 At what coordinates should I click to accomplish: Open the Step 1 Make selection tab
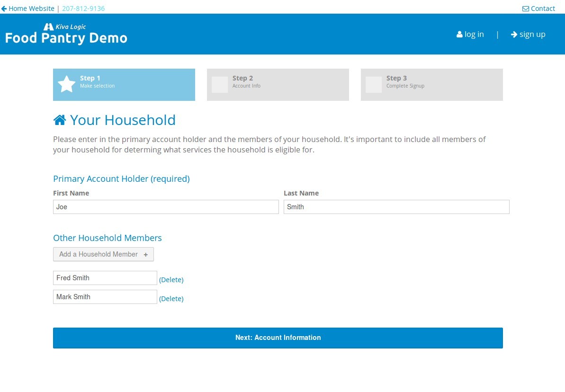[124, 85]
